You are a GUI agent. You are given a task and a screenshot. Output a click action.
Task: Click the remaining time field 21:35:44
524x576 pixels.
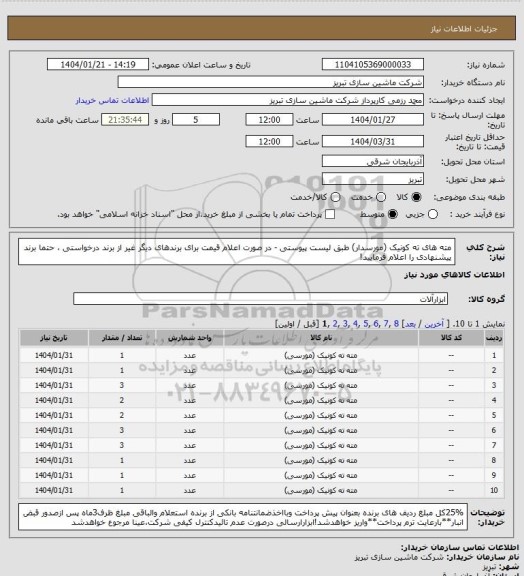[125, 120]
